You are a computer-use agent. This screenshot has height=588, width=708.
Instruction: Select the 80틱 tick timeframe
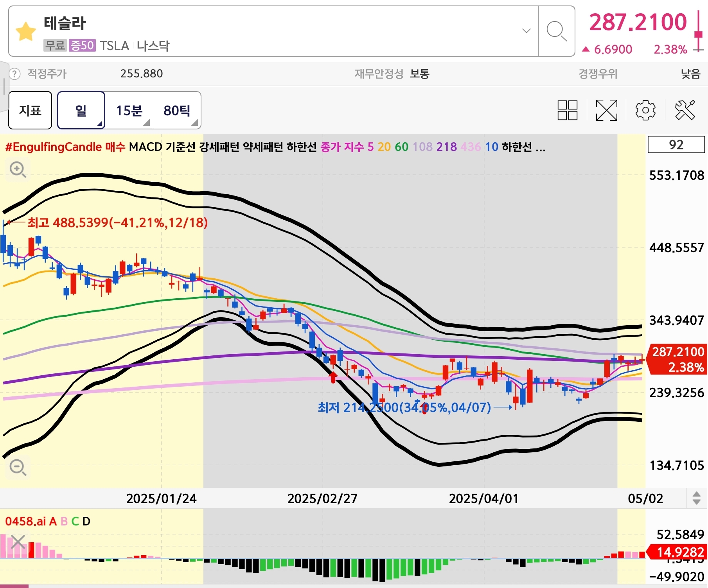point(177,111)
